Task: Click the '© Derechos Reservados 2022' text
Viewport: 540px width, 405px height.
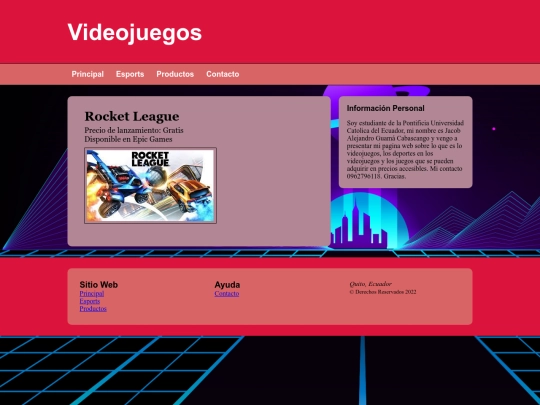Action: click(383, 292)
